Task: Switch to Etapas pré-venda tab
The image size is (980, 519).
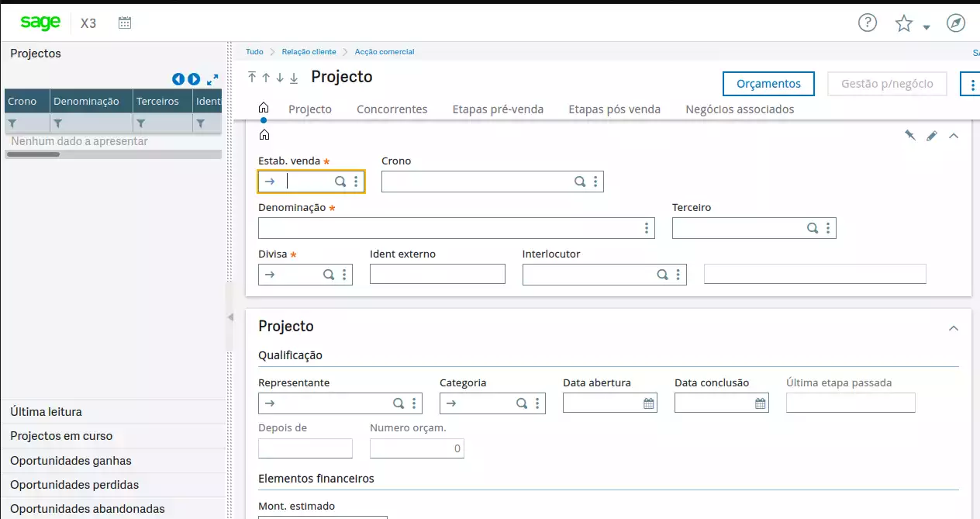Action: pos(498,109)
